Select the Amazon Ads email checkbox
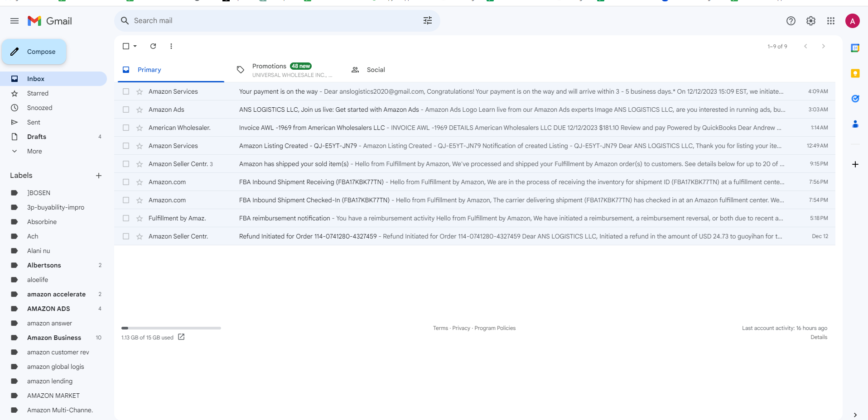The width and height of the screenshot is (868, 420). 126,110
